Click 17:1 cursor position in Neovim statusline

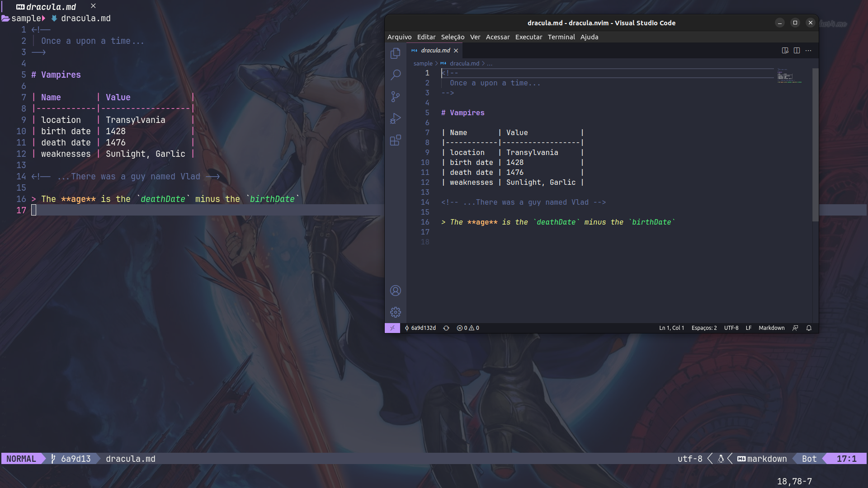[846, 459]
